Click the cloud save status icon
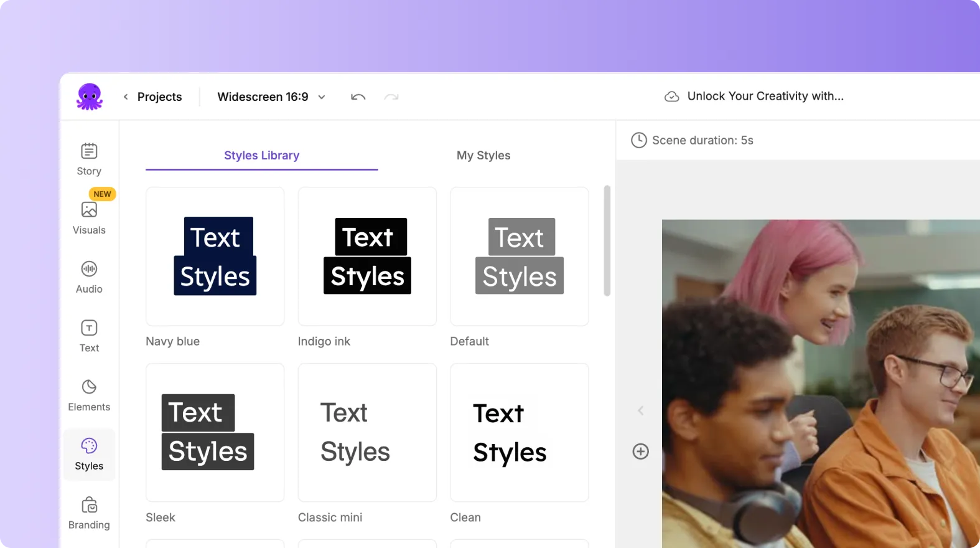 [671, 97]
